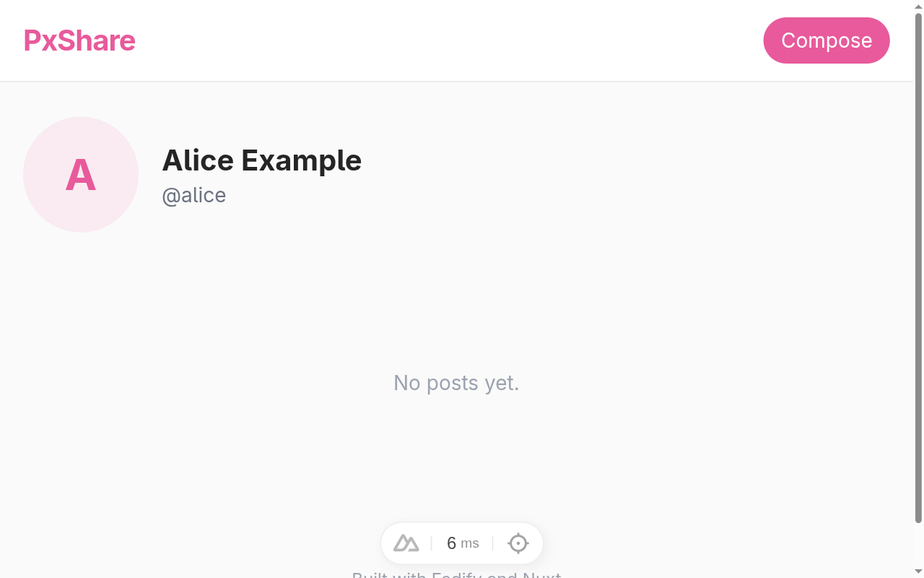
Task: Open the Compose dialog
Action: pos(827,40)
